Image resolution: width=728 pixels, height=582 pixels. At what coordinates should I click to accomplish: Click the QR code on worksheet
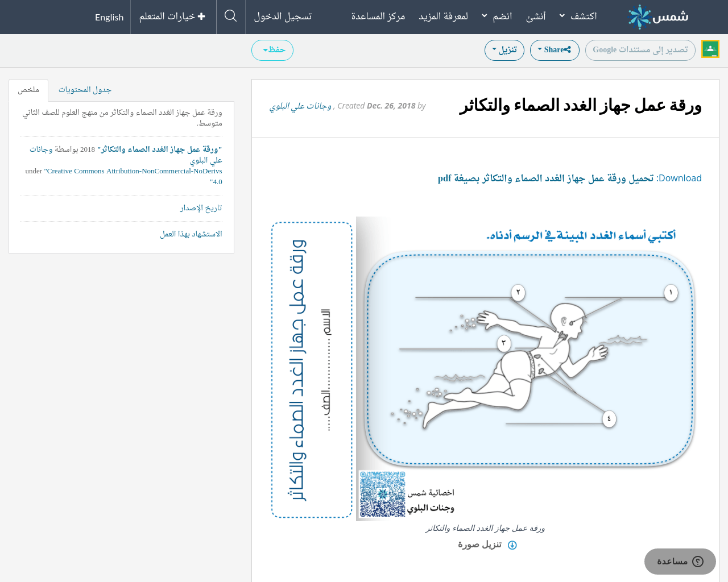(382, 494)
